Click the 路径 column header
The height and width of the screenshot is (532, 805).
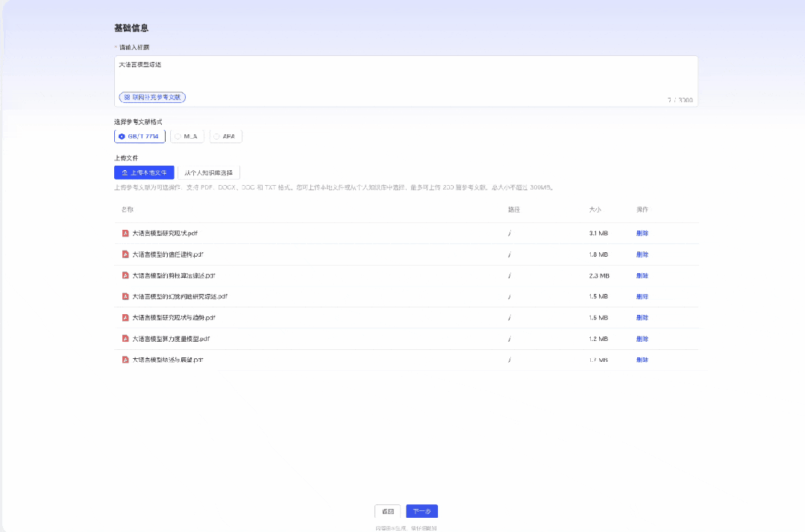click(514, 210)
